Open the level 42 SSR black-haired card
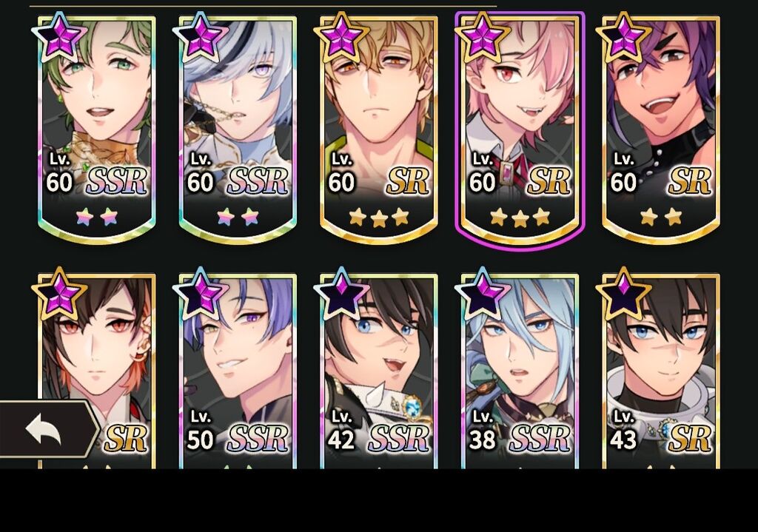 pos(379,371)
